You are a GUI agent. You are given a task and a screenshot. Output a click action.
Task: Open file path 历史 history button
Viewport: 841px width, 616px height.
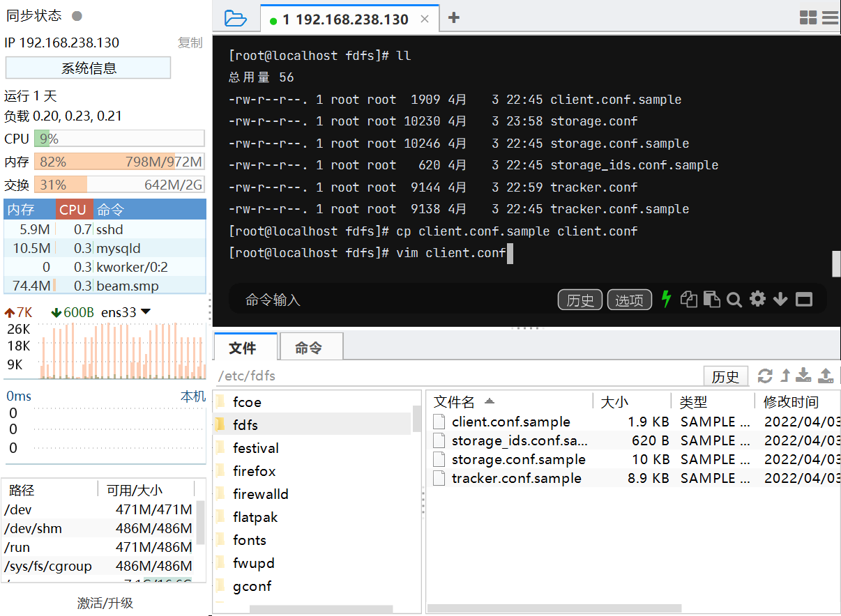point(725,376)
